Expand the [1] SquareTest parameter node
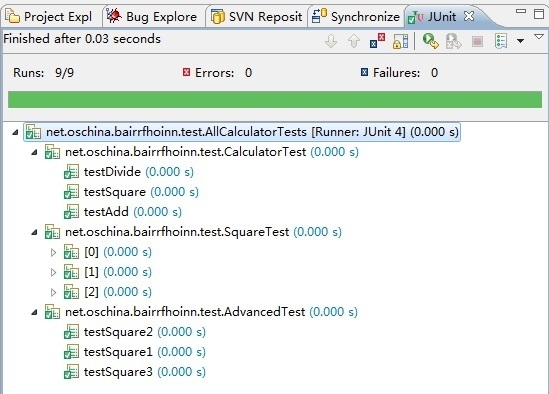This screenshot has width=549, height=394. click(x=53, y=272)
